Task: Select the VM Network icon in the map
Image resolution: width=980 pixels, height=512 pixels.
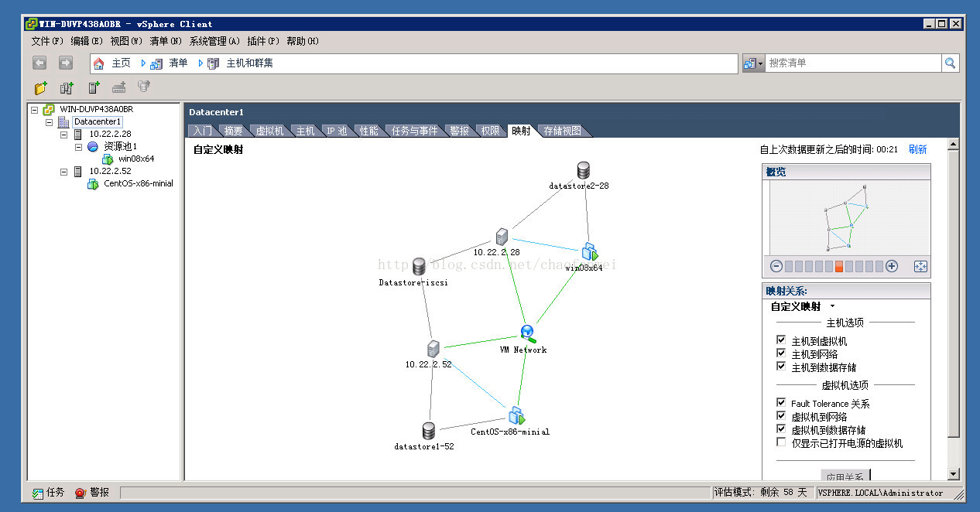Action: click(528, 333)
